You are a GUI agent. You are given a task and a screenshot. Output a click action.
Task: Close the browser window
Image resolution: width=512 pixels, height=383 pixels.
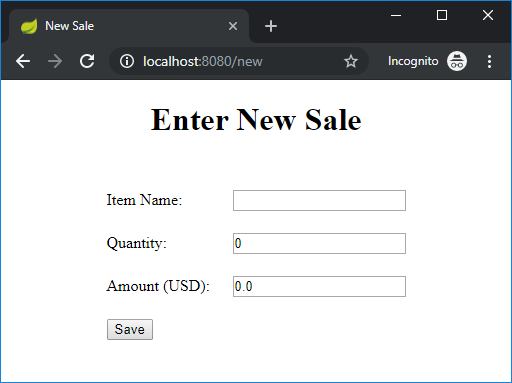(488, 15)
